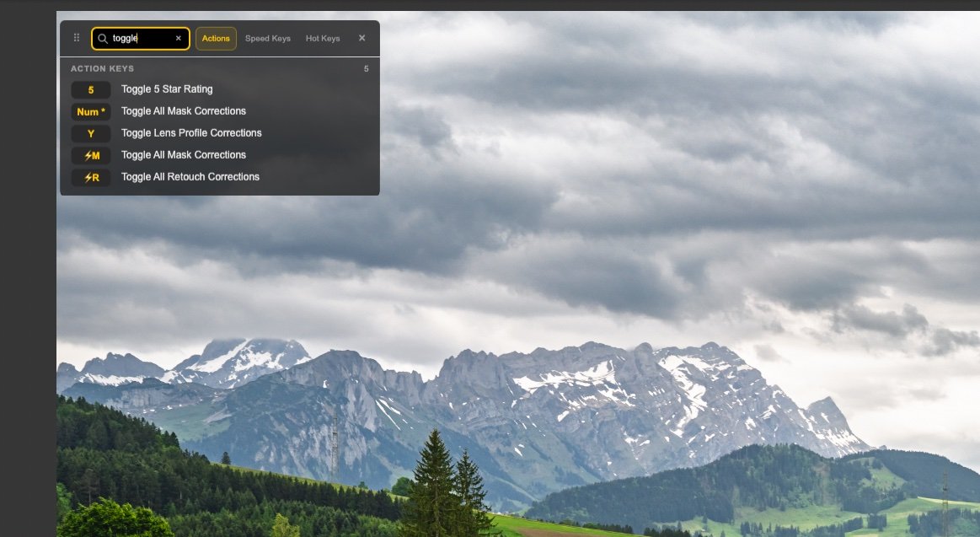Select Toggle Lens Profile Corrections
980x537 pixels.
191,133
